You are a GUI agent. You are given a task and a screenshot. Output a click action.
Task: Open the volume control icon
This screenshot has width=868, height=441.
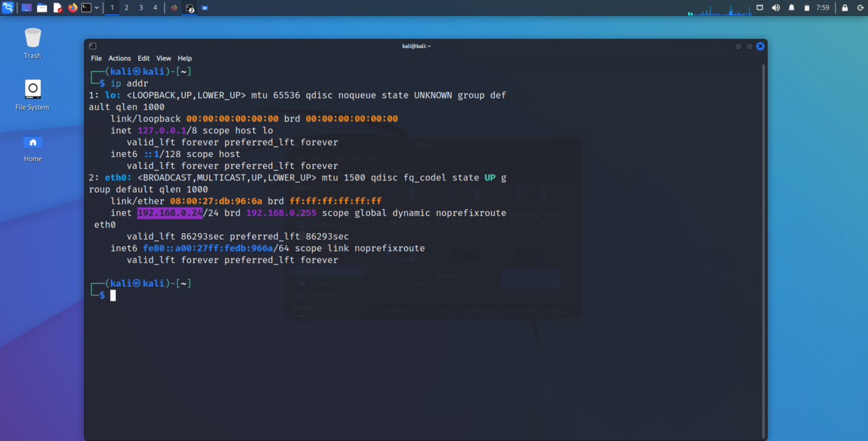(775, 8)
